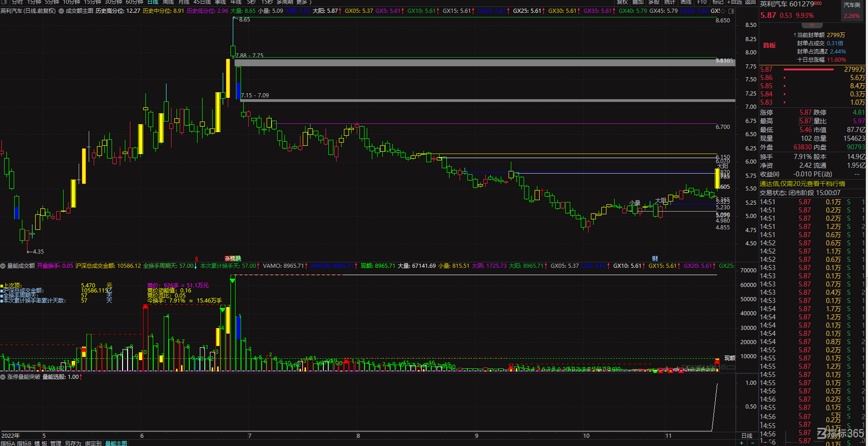Open the 管理 manage tab
This screenshot has width=868, height=446.
[56, 443]
